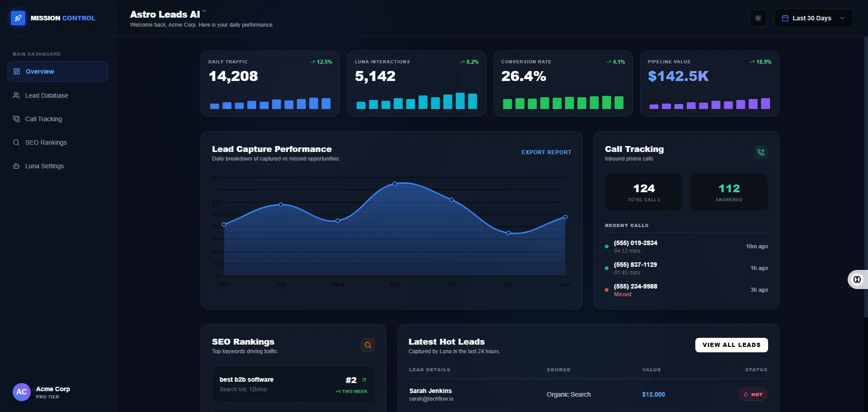The height and width of the screenshot is (412, 868).
Task: Click the Lead Database card icon
Action: (x=16, y=95)
